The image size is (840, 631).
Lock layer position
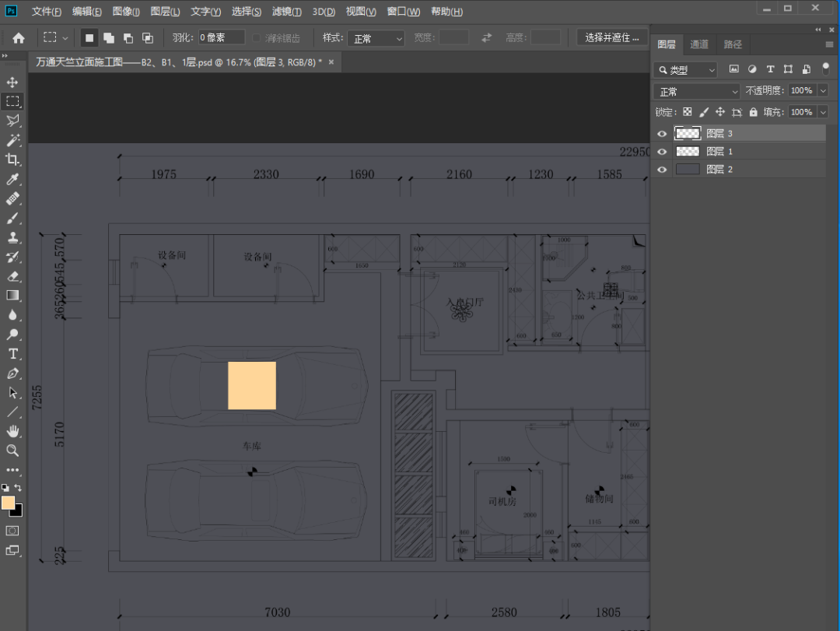pyautogui.click(x=720, y=112)
